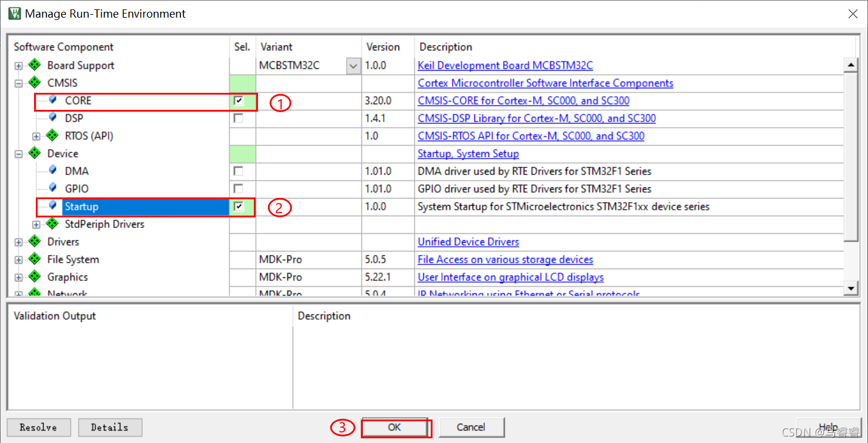Screen dimensions: 868x443
Task: Expand the Graphics tree node
Action: click(x=19, y=277)
